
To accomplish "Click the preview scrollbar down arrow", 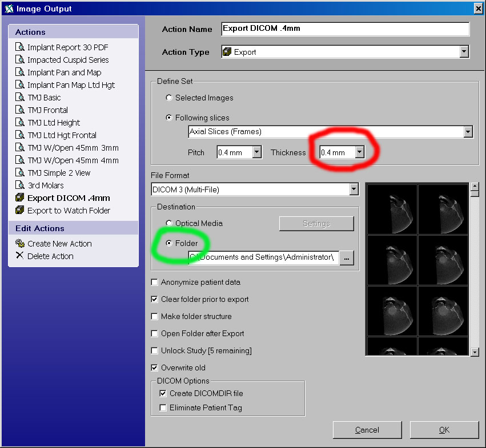I will tap(475, 352).
